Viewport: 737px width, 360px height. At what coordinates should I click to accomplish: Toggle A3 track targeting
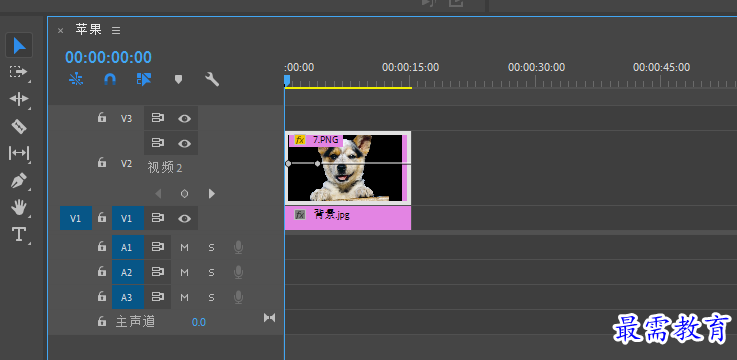[x=127, y=297]
